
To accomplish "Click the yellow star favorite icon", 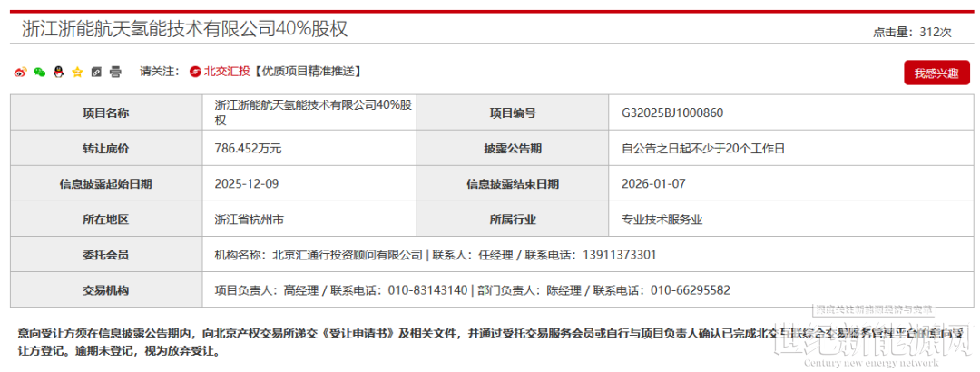I will [77, 72].
